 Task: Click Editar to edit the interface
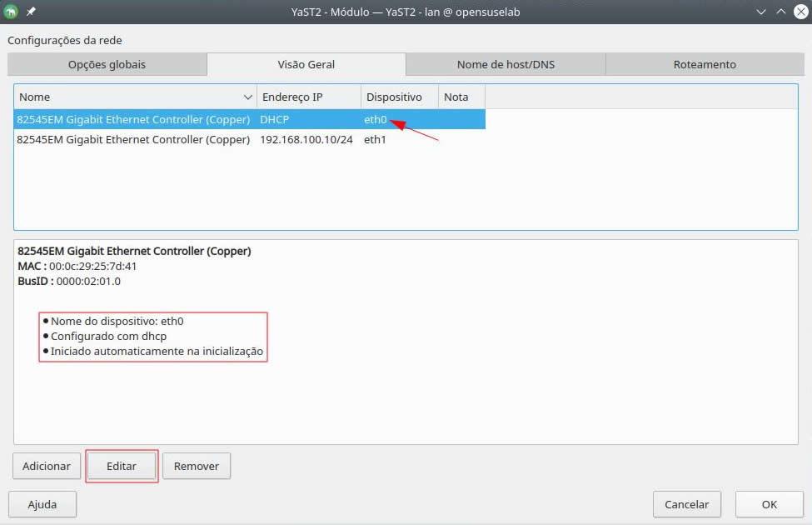(122, 466)
